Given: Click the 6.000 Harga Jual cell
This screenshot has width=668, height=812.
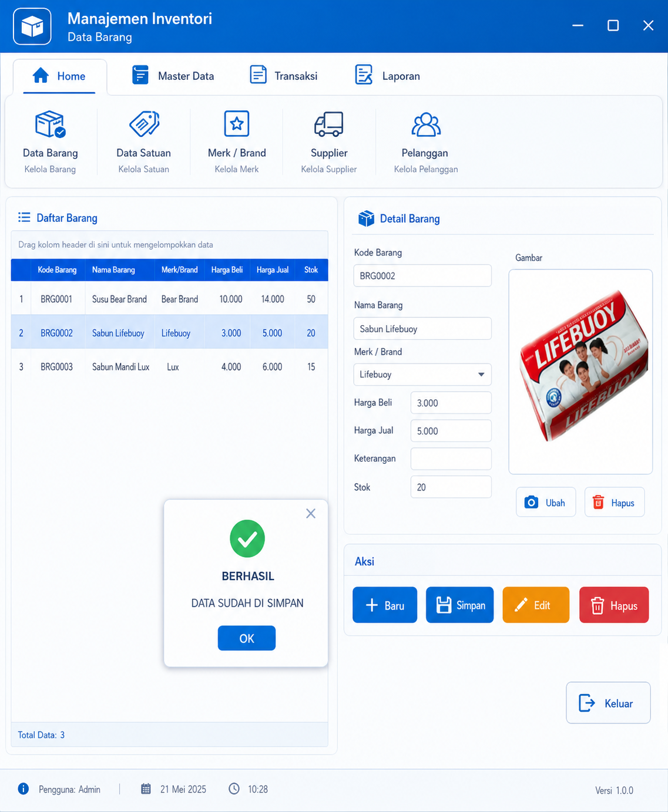Looking at the screenshot, I should coord(272,367).
